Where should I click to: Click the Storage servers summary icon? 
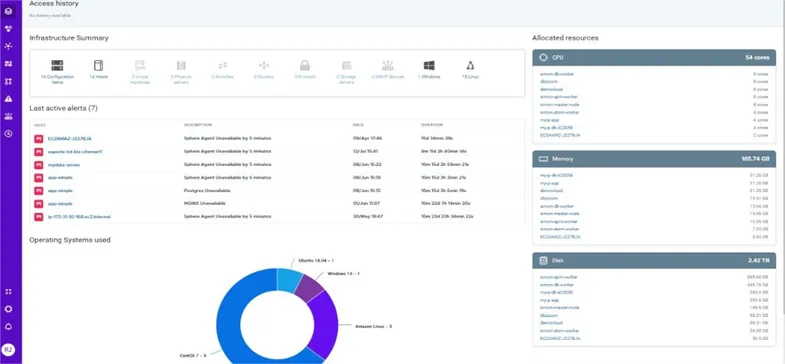coord(346,66)
